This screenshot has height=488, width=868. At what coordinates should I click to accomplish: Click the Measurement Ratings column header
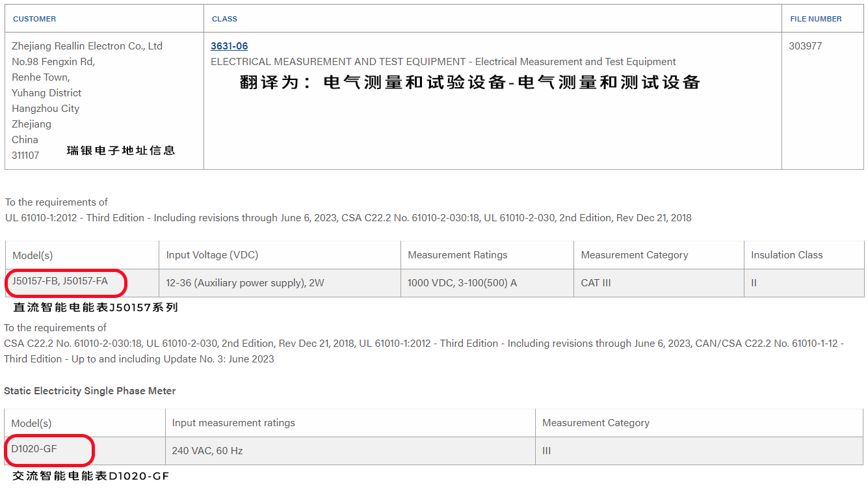(458, 255)
